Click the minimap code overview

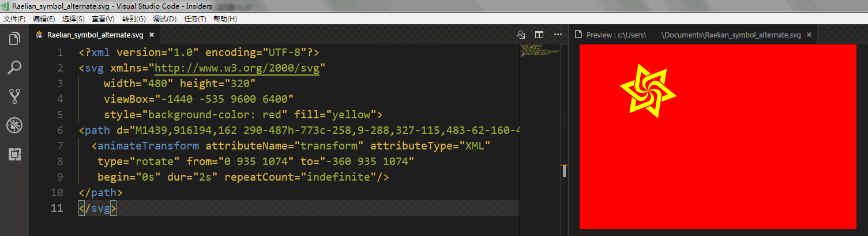539,51
